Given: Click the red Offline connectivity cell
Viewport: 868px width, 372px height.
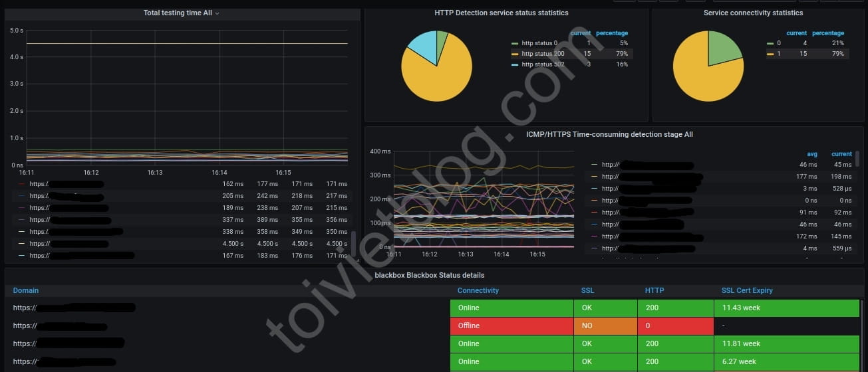Looking at the screenshot, I should [x=511, y=325].
